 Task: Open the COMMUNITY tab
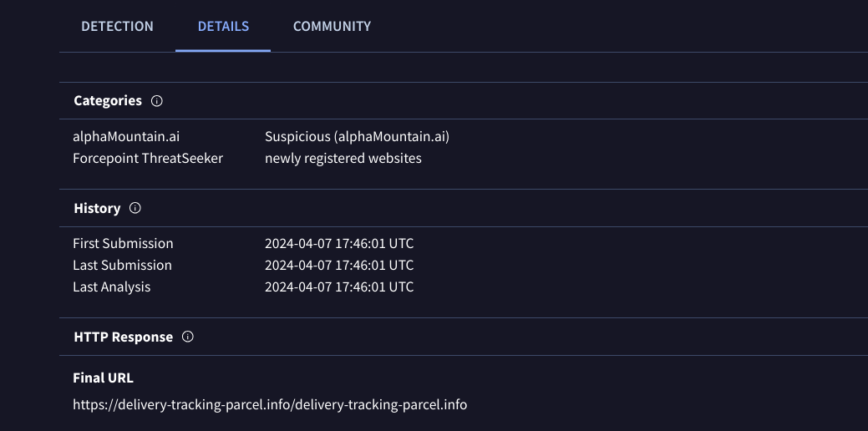tap(332, 26)
